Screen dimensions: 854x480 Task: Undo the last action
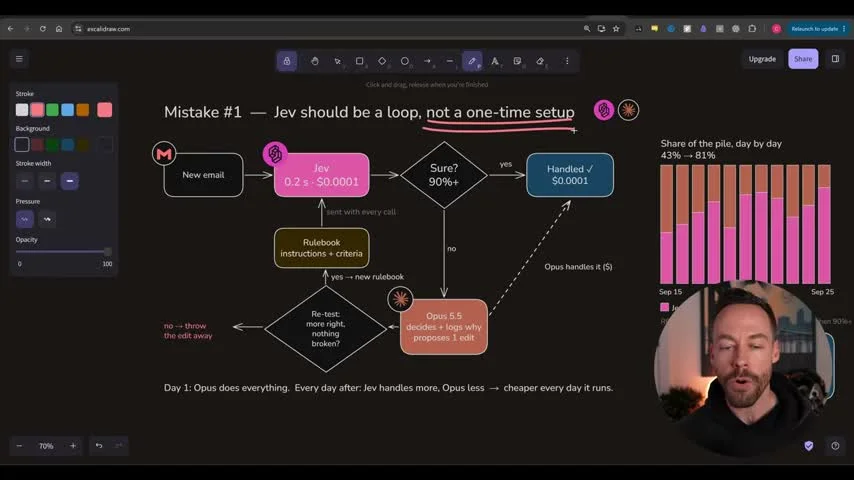click(x=99, y=446)
